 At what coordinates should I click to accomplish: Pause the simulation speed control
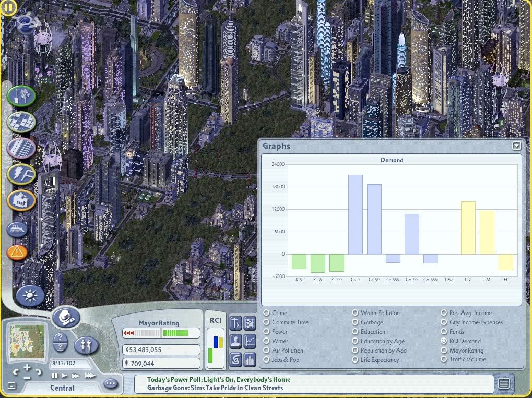(x=54, y=376)
